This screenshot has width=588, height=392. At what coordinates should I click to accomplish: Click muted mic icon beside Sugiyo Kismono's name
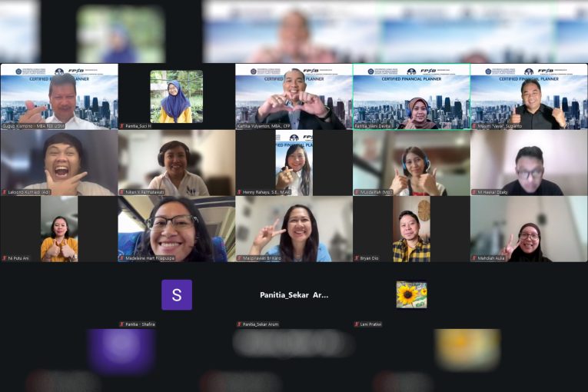click(4, 126)
